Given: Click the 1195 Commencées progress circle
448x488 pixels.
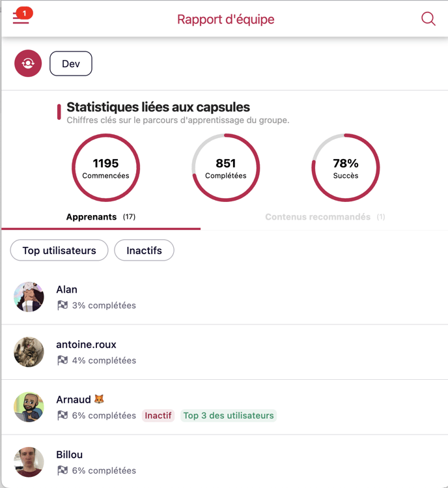Looking at the screenshot, I should click(x=105, y=167).
